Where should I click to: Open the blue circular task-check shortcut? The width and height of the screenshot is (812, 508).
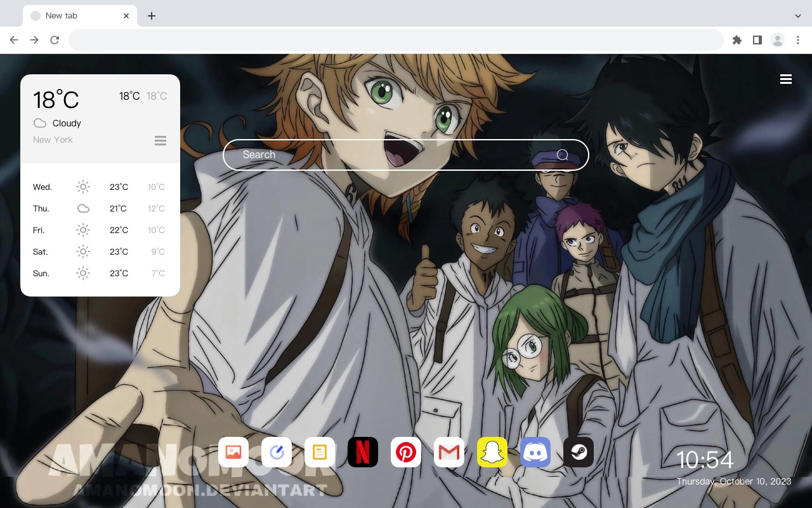(277, 452)
